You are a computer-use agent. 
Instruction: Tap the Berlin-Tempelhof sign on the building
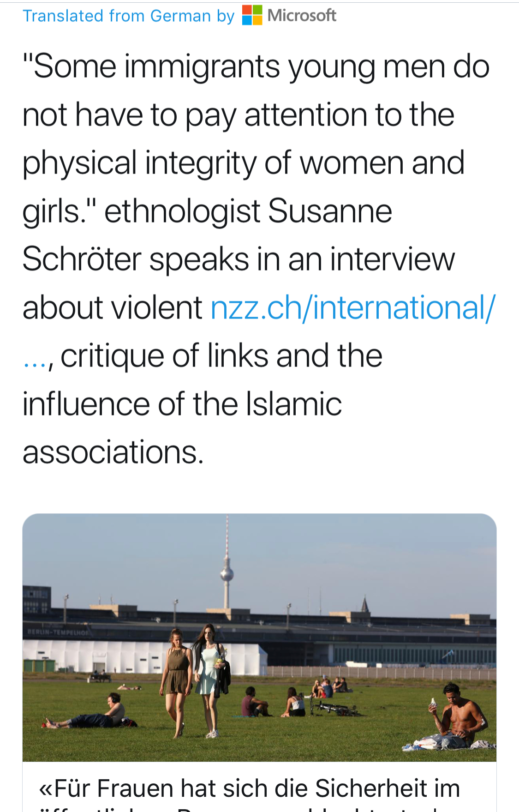(x=57, y=632)
